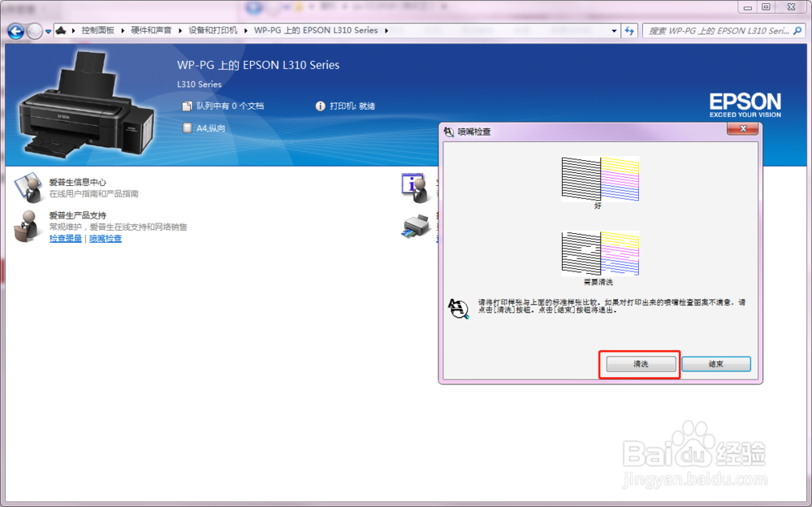
Task: Click 在线用户指南和产品指南 description text
Action: click(x=93, y=194)
